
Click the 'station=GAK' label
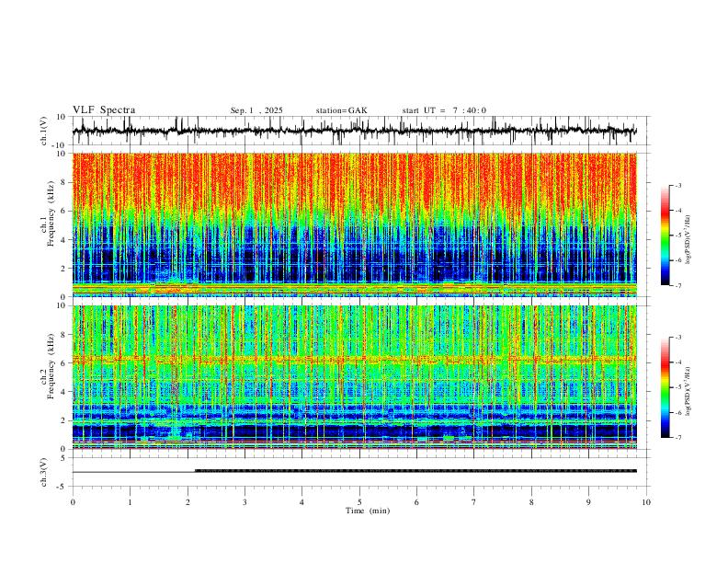click(341, 110)
